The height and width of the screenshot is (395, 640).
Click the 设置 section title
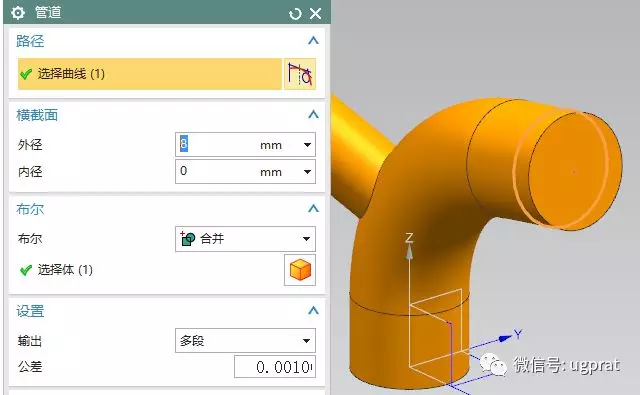(30, 311)
